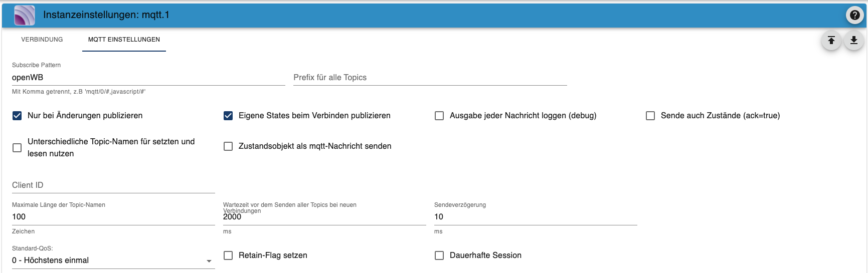Image resolution: width=868 pixels, height=273 pixels.
Task: Disable Nur bei Änderungen publizieren checkbox
Action: pyautogui.click(x=17, y=116)
